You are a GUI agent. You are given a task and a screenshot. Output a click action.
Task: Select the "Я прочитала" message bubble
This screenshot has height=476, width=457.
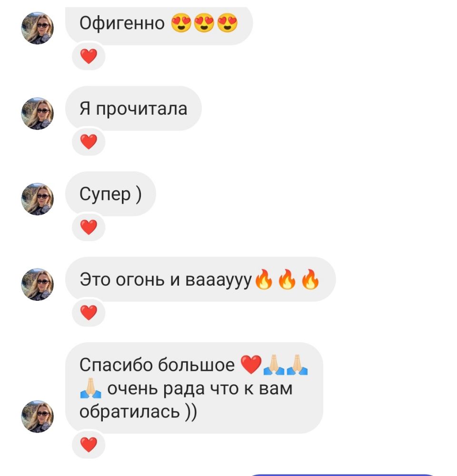(x=133, y=109)
